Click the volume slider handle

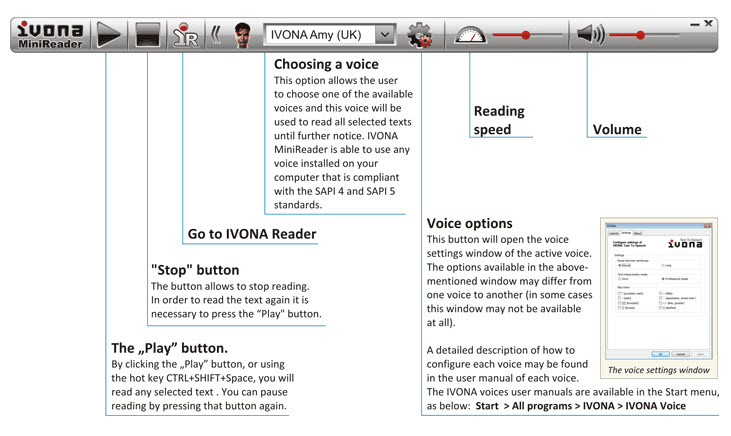pyautogui.click(x=640, y=36)
